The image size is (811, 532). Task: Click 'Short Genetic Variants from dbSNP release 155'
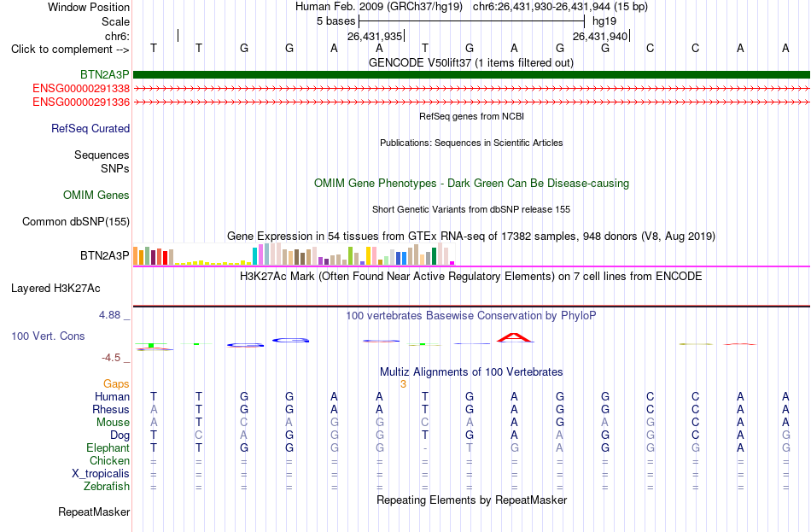[x=471, y=209]
